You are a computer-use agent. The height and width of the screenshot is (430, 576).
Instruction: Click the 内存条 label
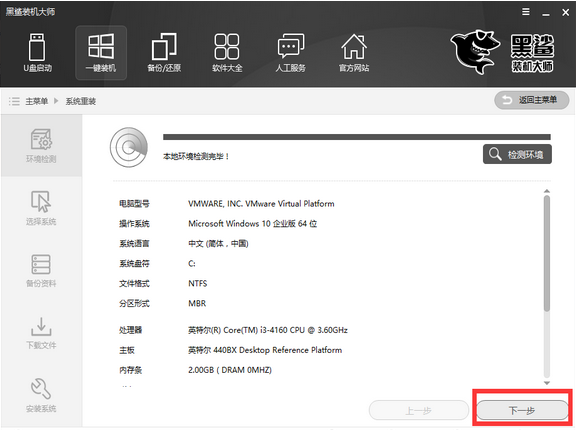pos(130,370)
